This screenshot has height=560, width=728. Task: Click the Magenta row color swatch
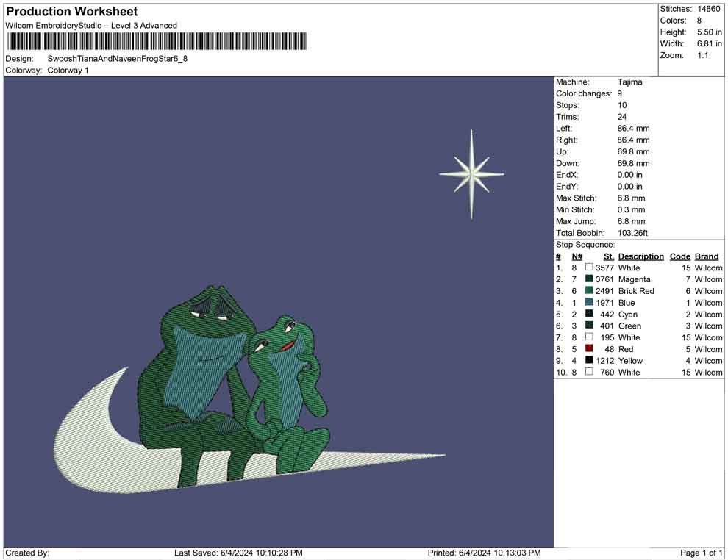click(x=589, y=279)
